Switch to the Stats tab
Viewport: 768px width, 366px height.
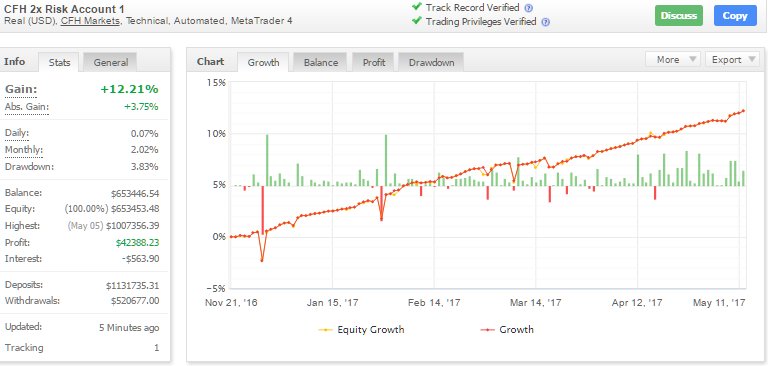tap(59, 63)
